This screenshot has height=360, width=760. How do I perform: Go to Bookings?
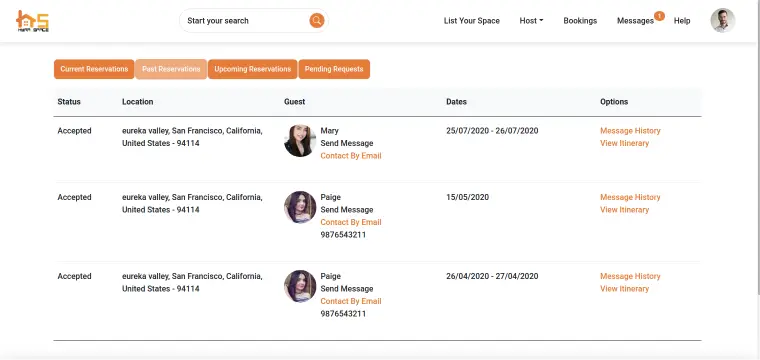coord(580,21)
